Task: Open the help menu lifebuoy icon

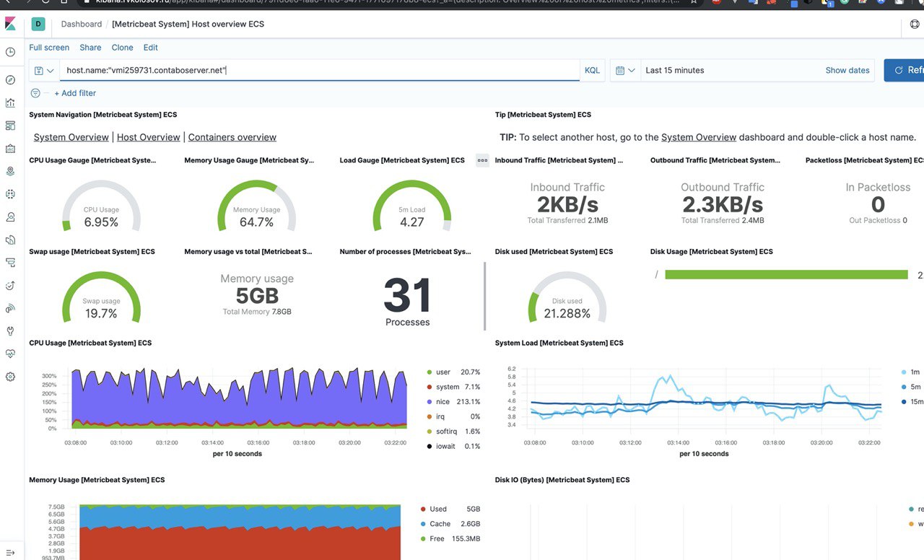Action: (x=915, y=25)
